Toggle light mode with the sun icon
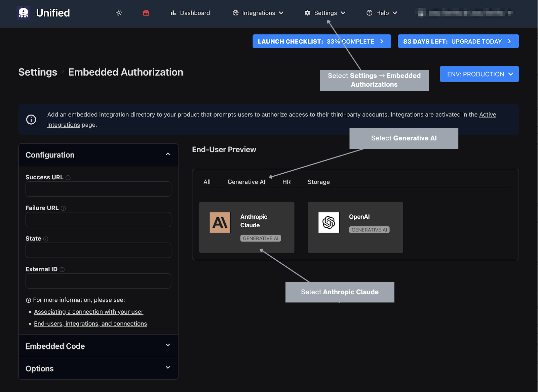 coord(118,13)
